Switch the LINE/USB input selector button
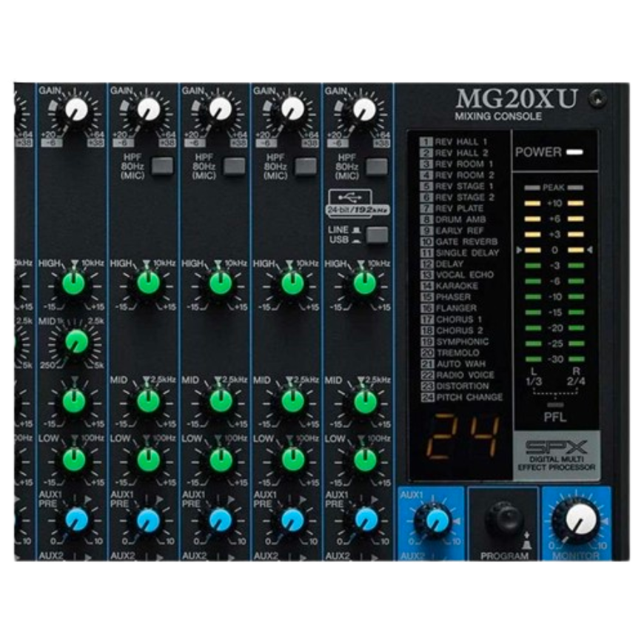 pos(377,235)
